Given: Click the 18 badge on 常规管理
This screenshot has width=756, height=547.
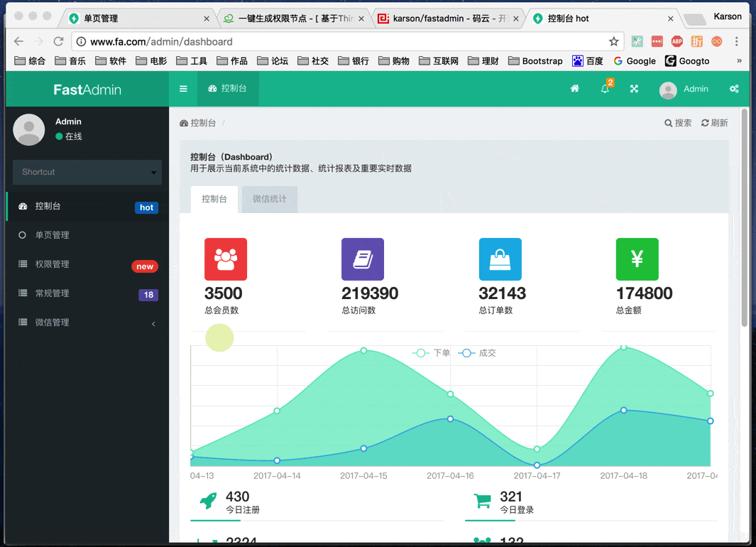Looking at the screenshot, I should (148, 295).
